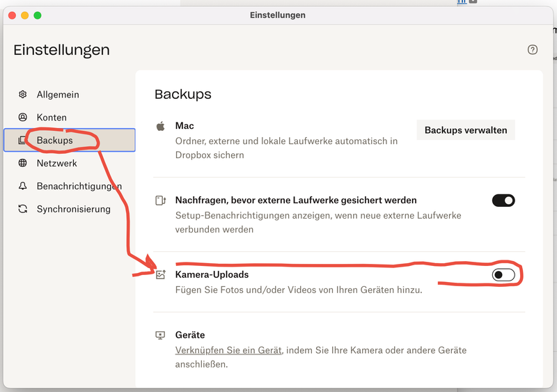
Task: Click the Backups verwalten button
Action: click(466, 130)
